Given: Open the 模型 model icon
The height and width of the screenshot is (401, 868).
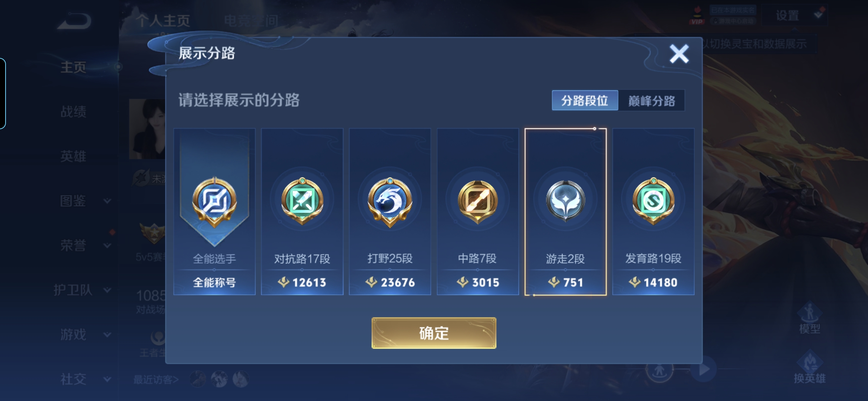Looking at the screenshot, I should click(809, 318).
